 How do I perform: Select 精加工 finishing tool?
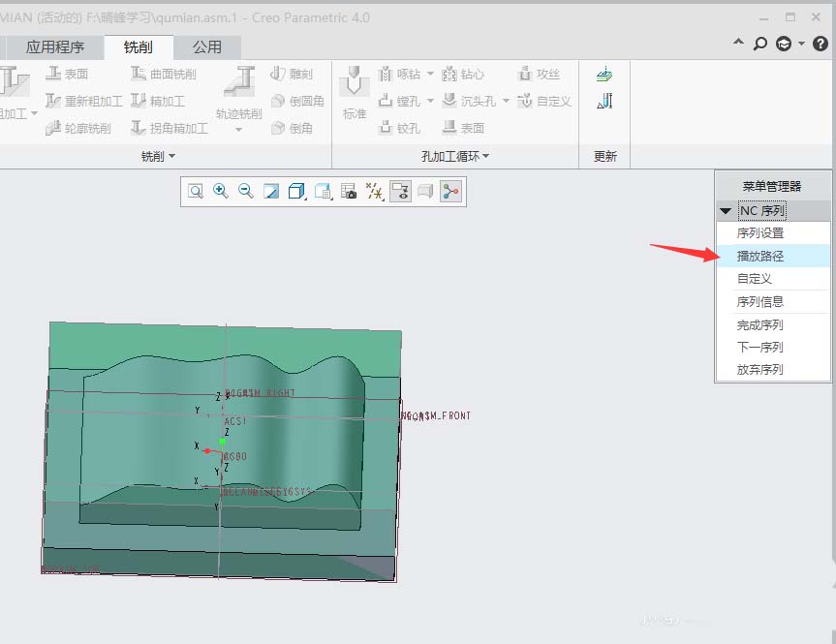tap(158, 101)
